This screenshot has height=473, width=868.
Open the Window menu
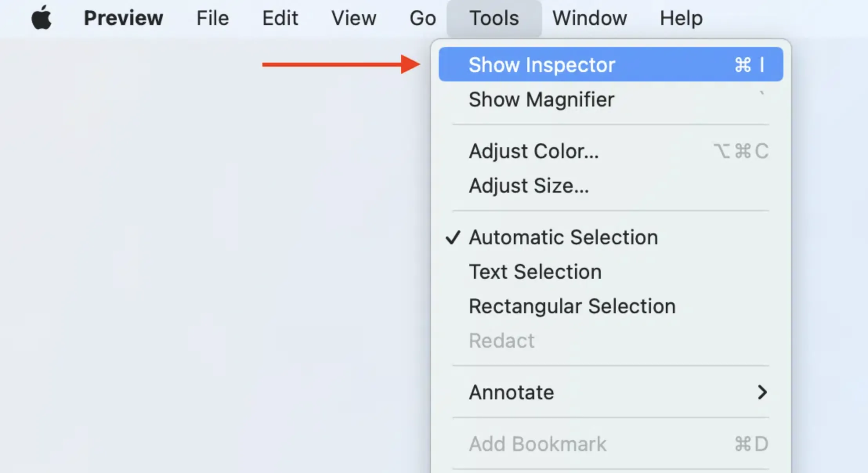pos(589,18)
